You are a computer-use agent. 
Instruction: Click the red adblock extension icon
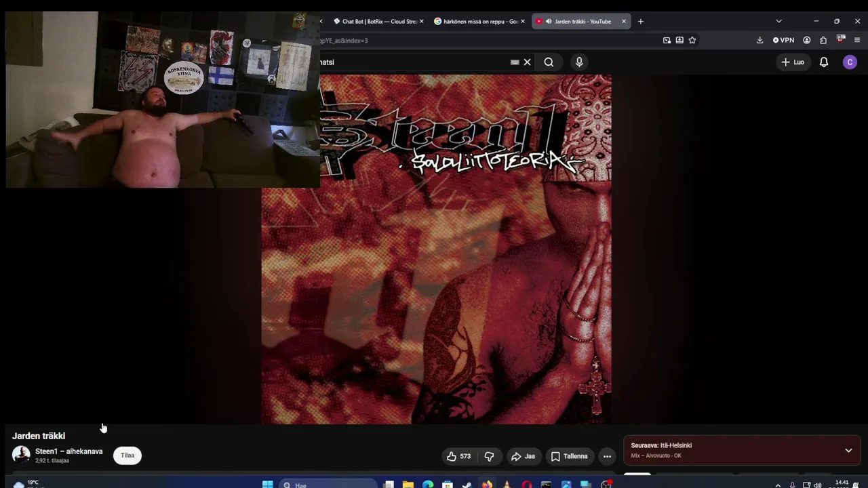841,39
